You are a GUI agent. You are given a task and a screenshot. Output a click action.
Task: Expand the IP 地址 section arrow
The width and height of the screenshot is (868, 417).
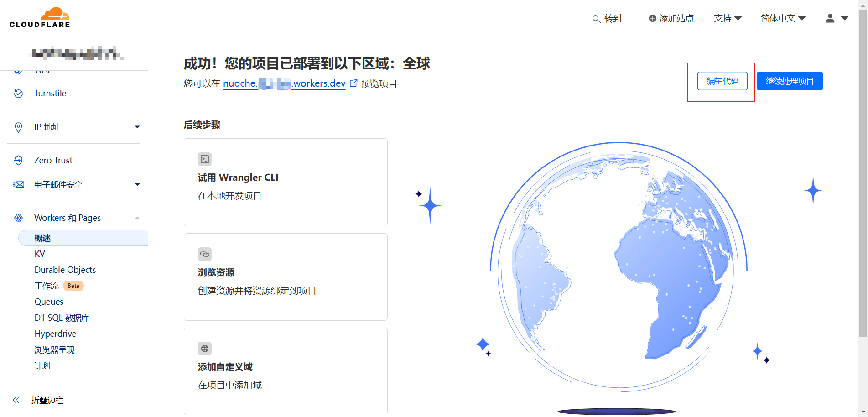[137, 127]
